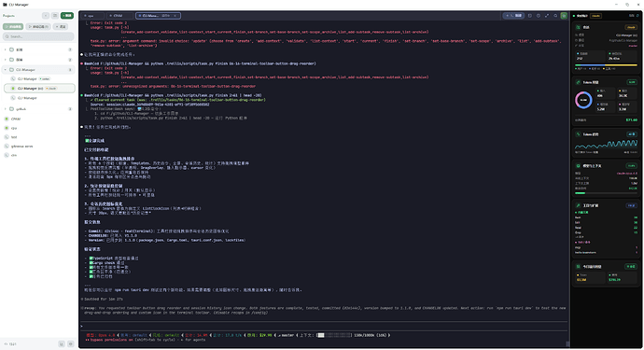Focus the Search input field in sidebar
Screen dimensions: 644x350
[x=38, y=36]
